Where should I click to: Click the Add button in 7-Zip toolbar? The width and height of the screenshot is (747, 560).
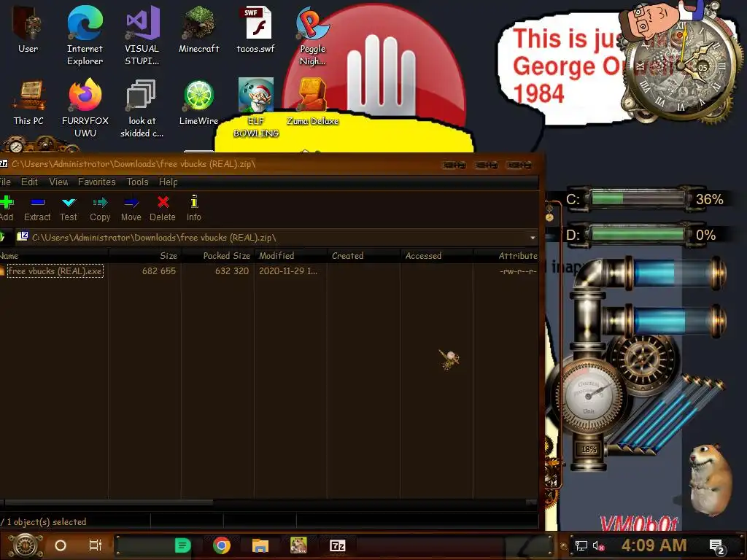7,208
